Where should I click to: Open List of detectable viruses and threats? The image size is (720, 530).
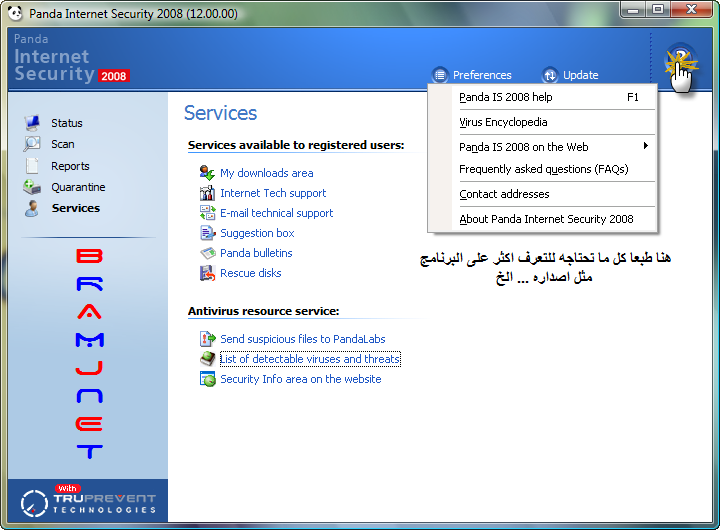(x=310, y=359)
